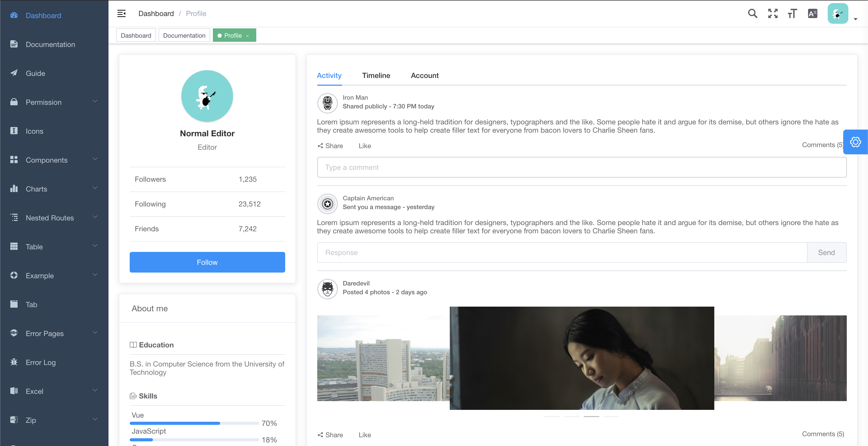Toggle the sidebar hamburger icon
The width and height of the screenshot is (868, 446).
coord(121,13)
